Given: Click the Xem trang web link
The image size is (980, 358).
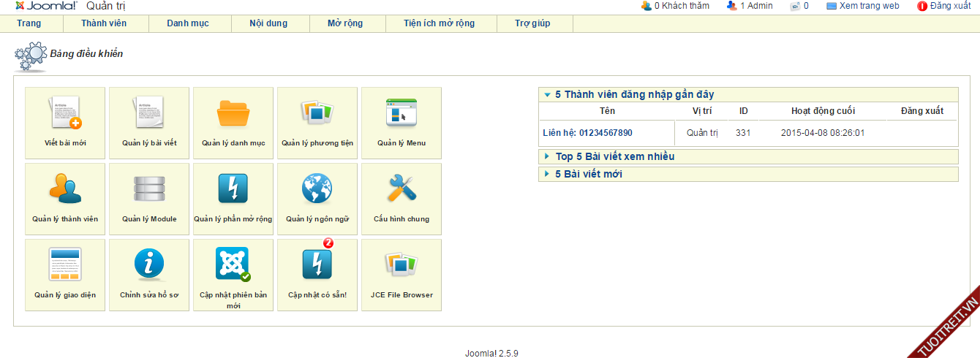Looking at the screenshot, I should (x=869, y=6).
